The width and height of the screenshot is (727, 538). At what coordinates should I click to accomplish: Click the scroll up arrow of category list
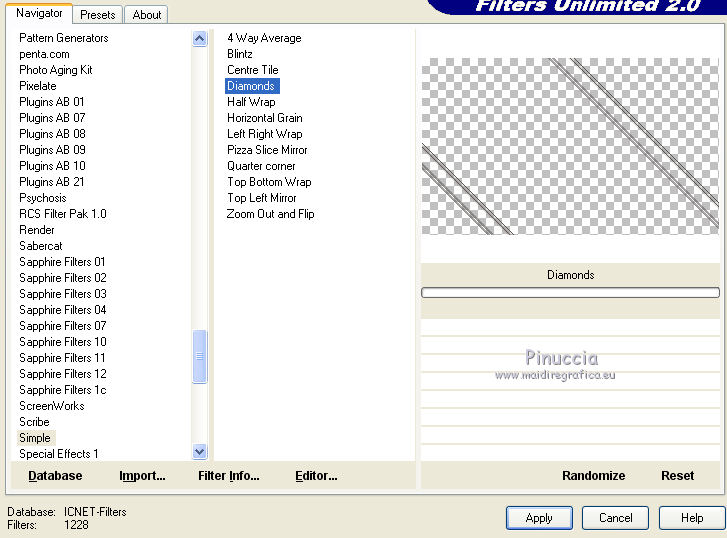[199, 38]
